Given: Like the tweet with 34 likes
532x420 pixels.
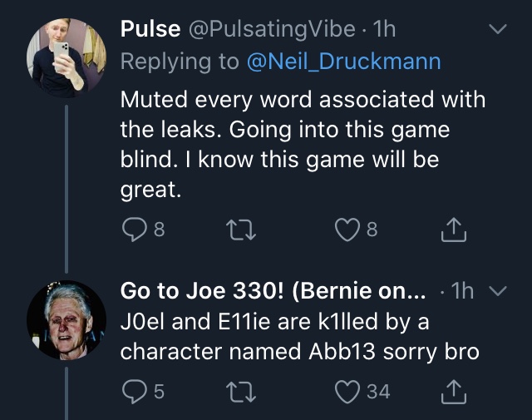Looking at the screenshot, I should click(347, 392).
